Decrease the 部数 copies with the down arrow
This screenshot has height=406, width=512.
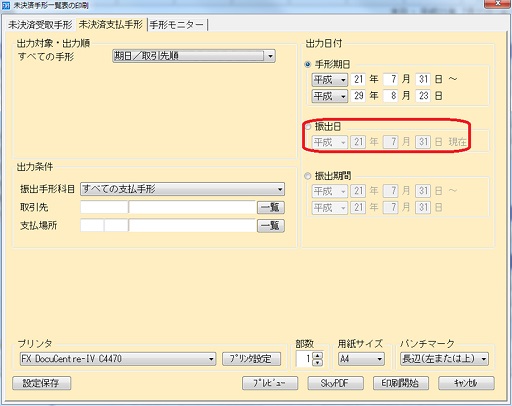point(318,362)
